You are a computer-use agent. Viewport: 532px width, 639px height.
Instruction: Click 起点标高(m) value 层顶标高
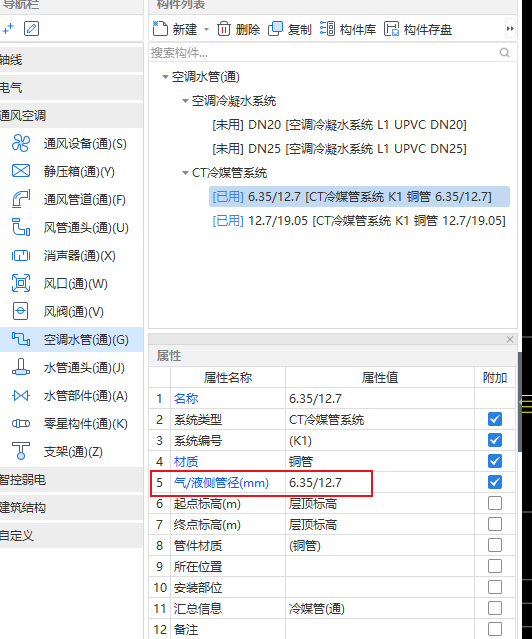(380, 504)
